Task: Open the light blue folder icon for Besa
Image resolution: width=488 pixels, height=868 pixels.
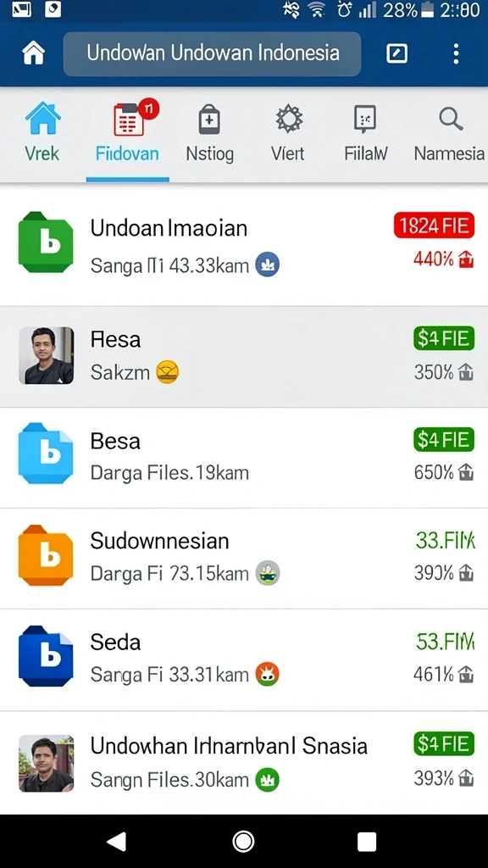Action: [46, 453]
